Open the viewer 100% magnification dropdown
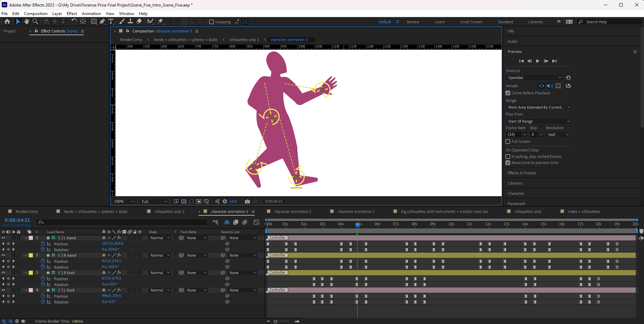This screenshot has width=644, height=324. [124, 201]
